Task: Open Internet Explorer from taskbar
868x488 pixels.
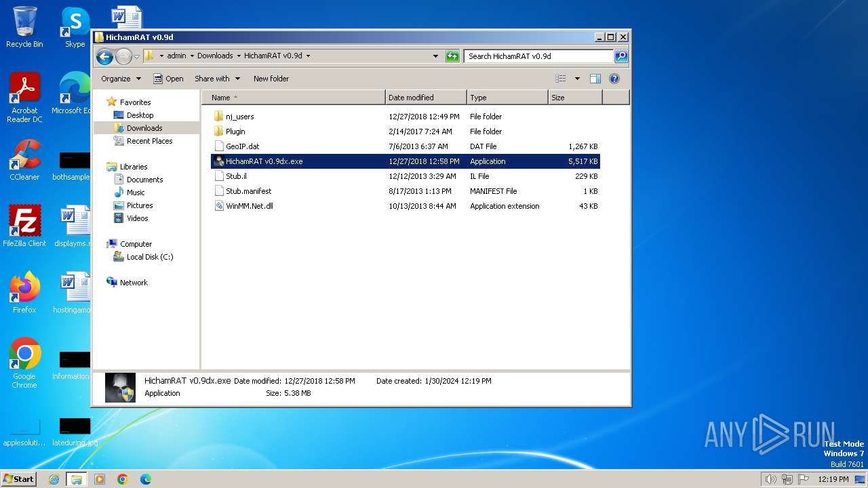Action: [54, 479]
